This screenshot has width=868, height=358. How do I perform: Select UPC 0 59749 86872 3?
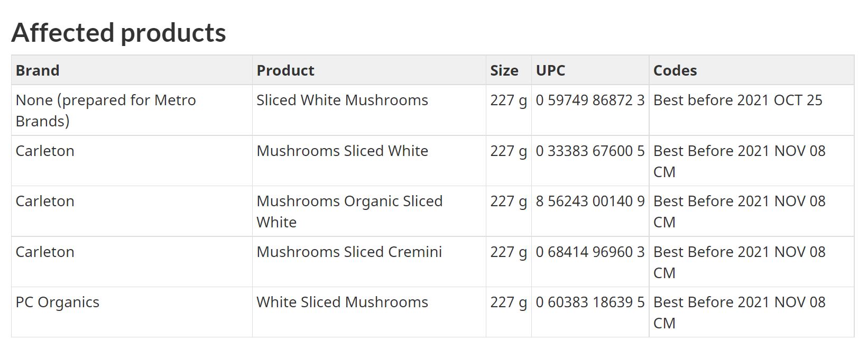tap(590, 100)
